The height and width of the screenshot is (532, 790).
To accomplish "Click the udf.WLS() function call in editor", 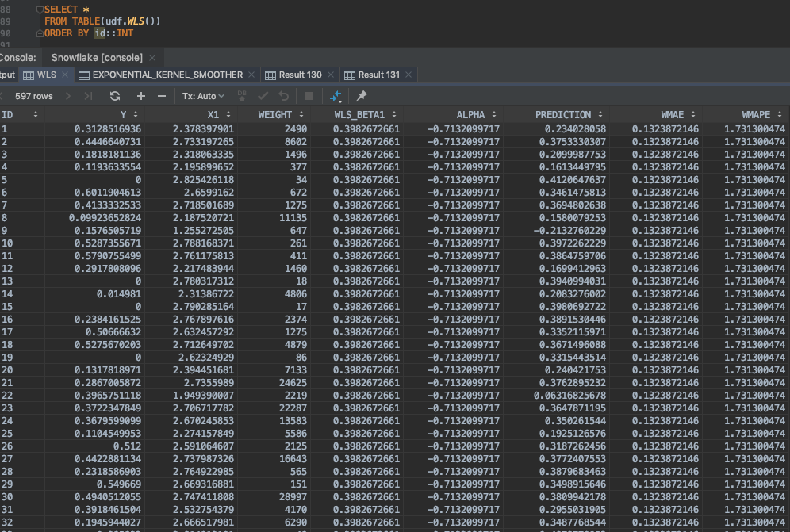I will pyautogui.click(x=133, y=21).
